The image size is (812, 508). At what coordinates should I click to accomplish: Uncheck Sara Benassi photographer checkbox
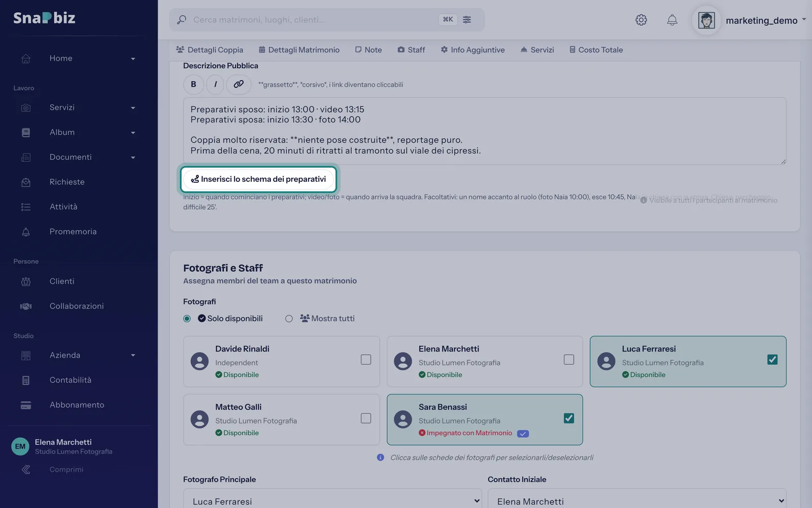click(x=569, y=418)
